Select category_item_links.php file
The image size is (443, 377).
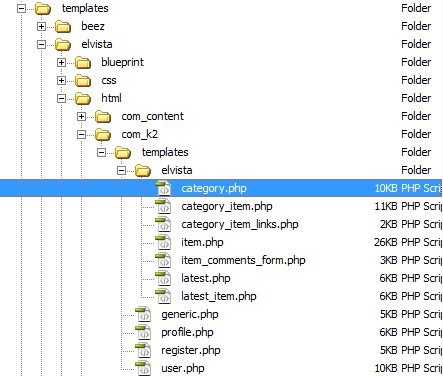click(x=240, y=224)
